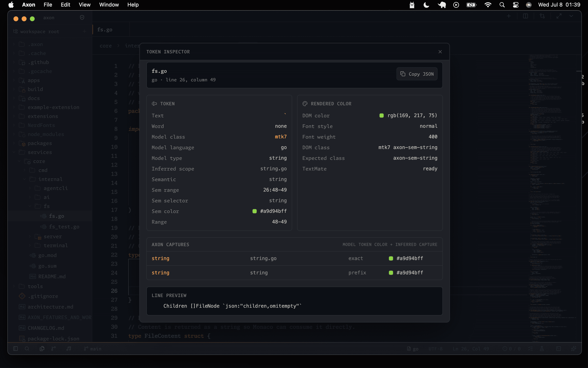Open go.sum in the file tree
Screen dimensions: 588x368
47,266
